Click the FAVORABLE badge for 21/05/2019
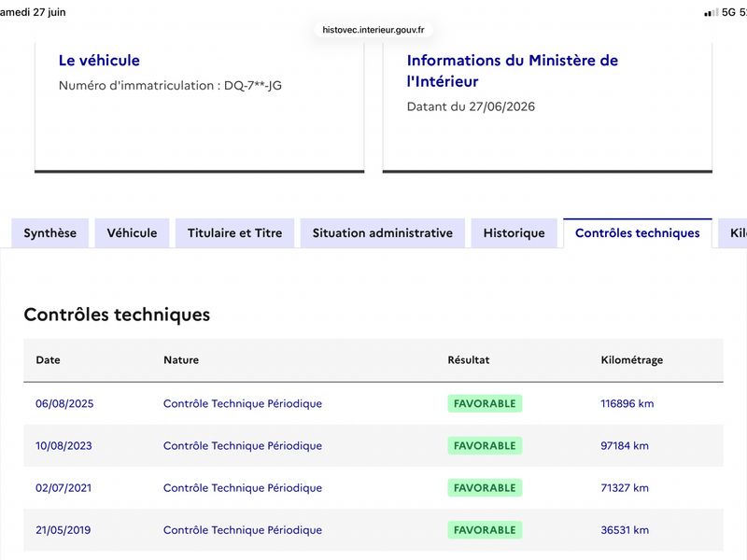Viewport: 747px width, 560px height. 485,530
